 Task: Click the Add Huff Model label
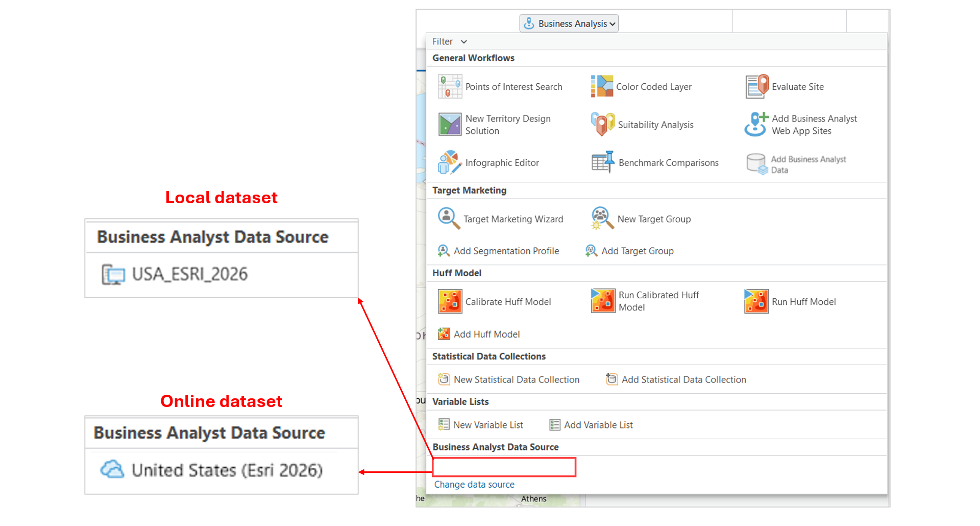487,334
